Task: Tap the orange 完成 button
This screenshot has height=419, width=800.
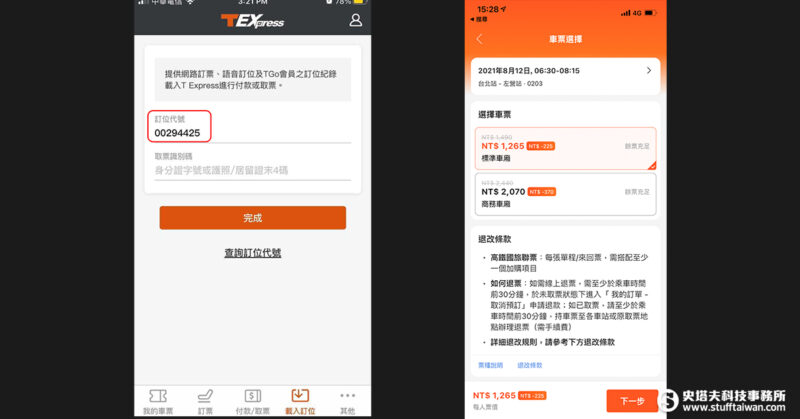Action: pos(253,218)
